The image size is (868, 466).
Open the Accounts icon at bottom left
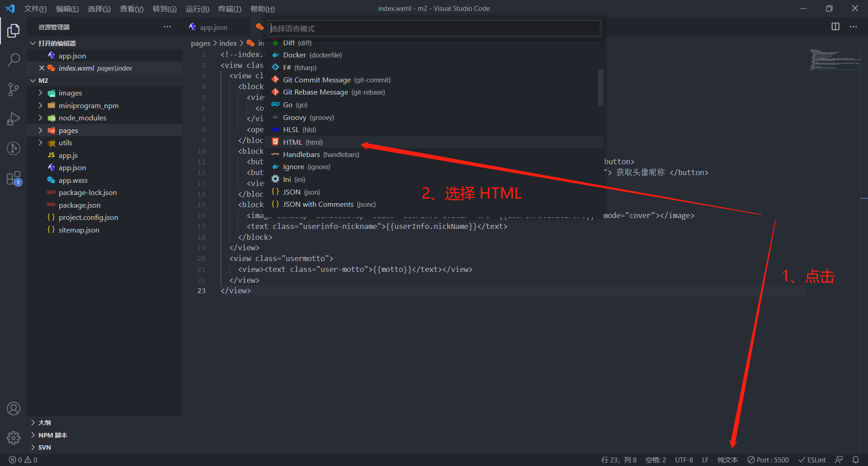(x=14, y=409)
